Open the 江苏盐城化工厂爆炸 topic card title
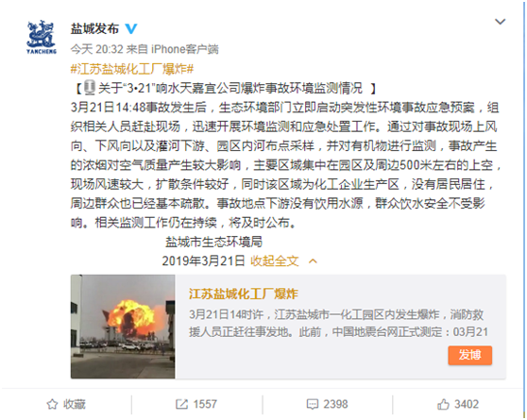Image resolution: width=527 pixels, height=420 pixels. [x=244, y=294]
